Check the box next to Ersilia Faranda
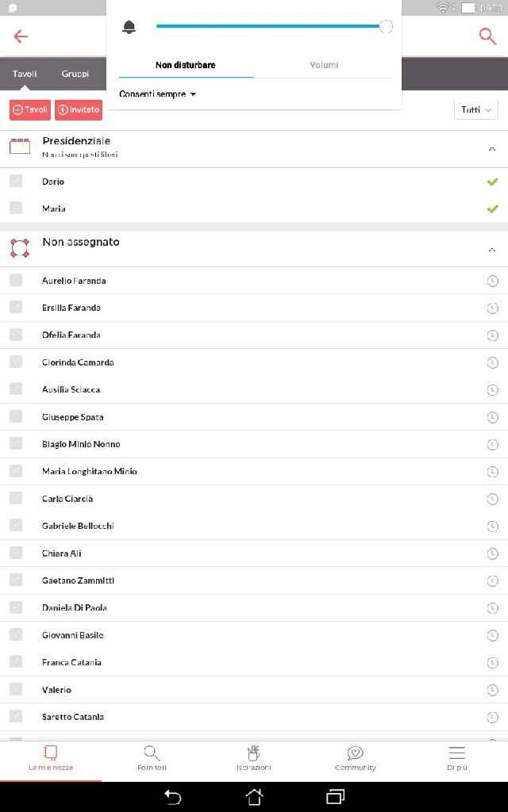The width and height of the screenshot is (508, 812). (x=16, y=308)
